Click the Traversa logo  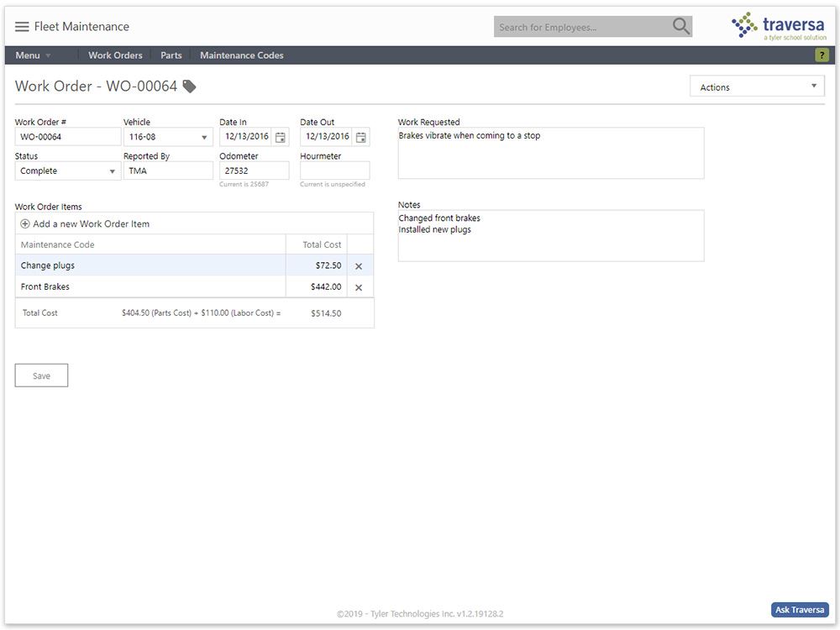779,26
